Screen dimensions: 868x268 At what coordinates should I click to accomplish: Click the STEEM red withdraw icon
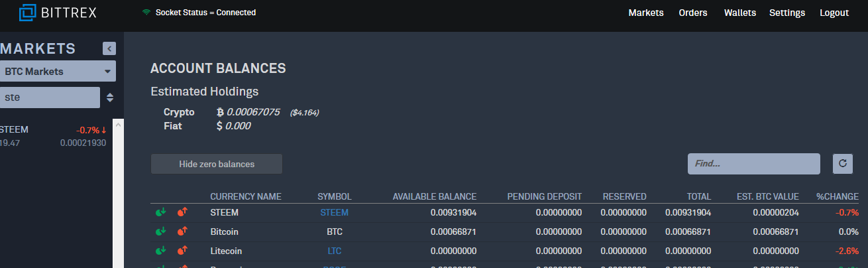pos(182,212)
